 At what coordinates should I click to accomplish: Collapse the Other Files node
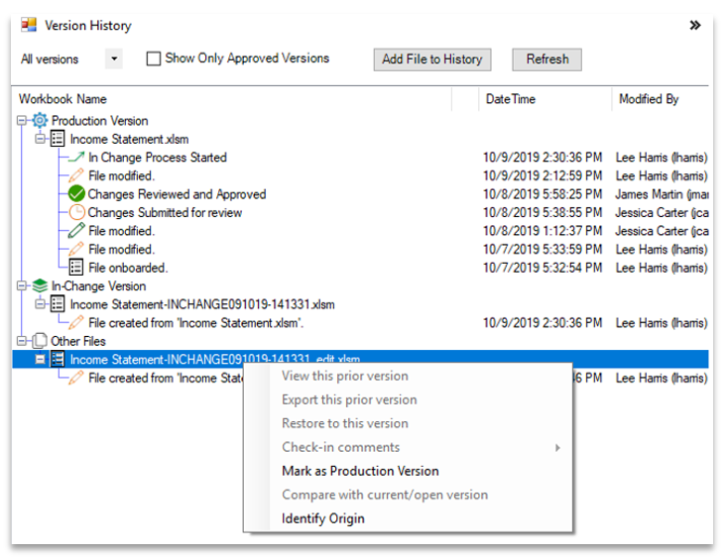pyautogui.click(x=22, y=341)
